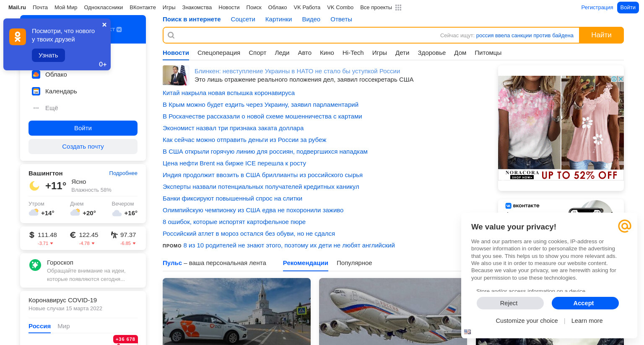644x345 pixels.
Task: Click the evening weather cloud icon
Action: click(x=117, y=213)
